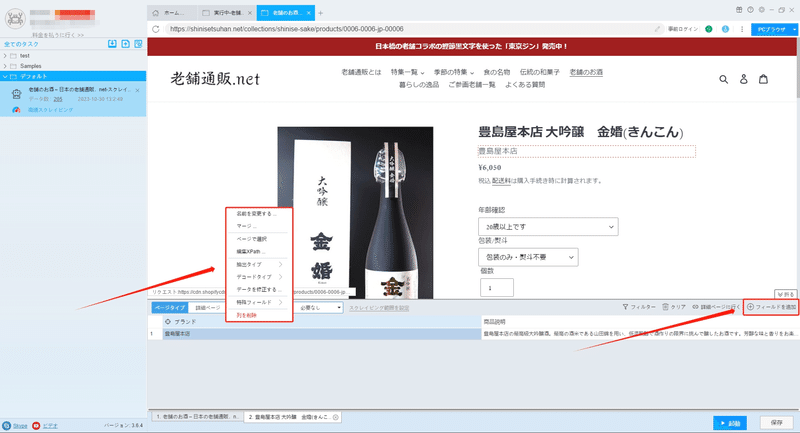This screenshot has width=800, height=433.
Task: Collapse the デフォルト folder
Action: [5, 77]
